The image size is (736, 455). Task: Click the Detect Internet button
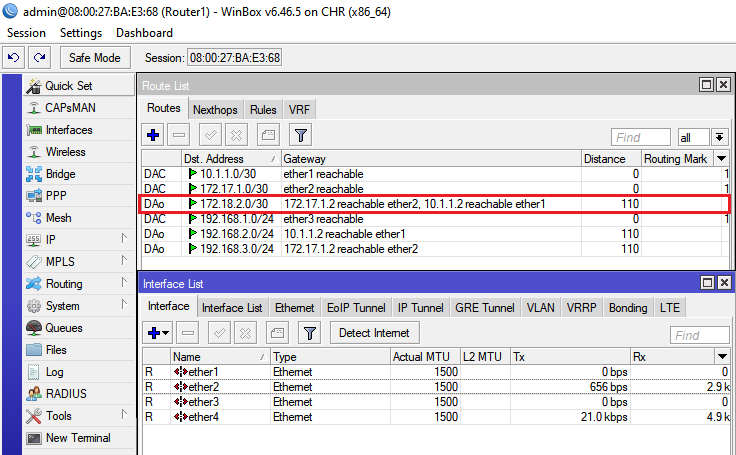click(x=374, y=333)
